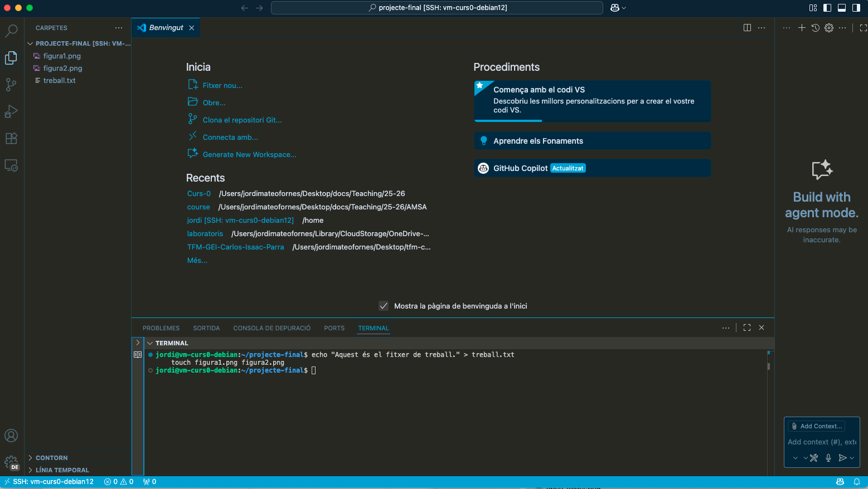
Task: Switch to the PORTS tab
Action: (334, 328)
